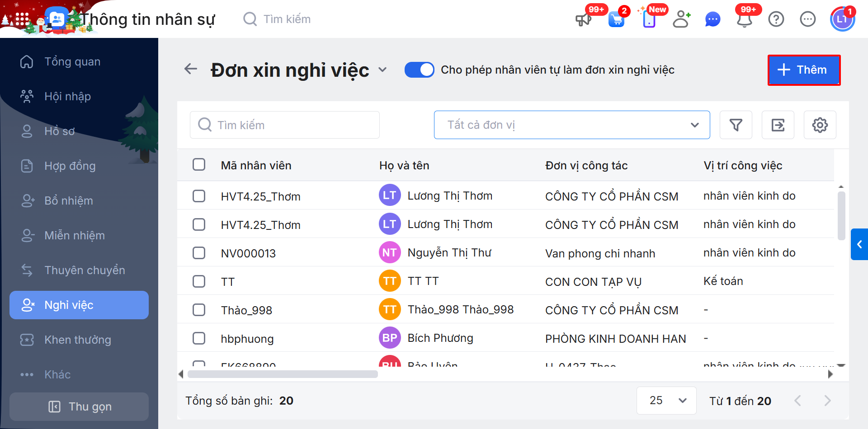The height and width of the screenshot is (429, 868).
Task: Open the filter funnel icon
Action: (736, 125)
